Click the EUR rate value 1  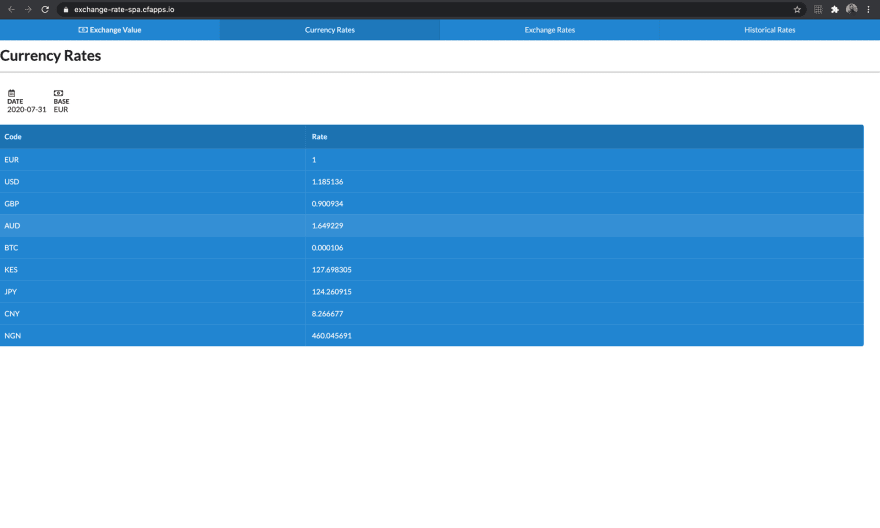(314, 160)
